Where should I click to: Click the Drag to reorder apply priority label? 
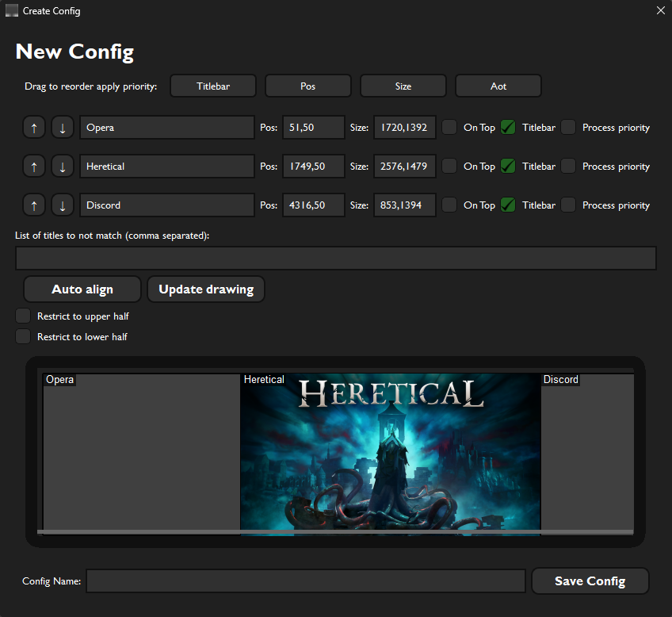click(91, 86)
